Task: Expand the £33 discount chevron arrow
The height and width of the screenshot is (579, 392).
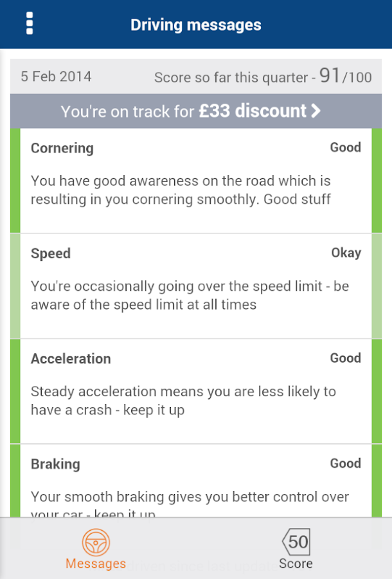Action: point(316,111)
